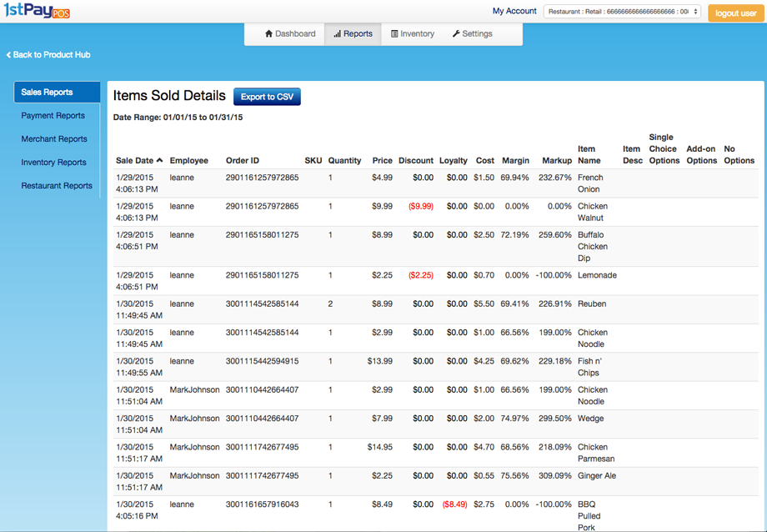Click the $14.95 price for Chicken Parmesan

click(x=380, y=447)
